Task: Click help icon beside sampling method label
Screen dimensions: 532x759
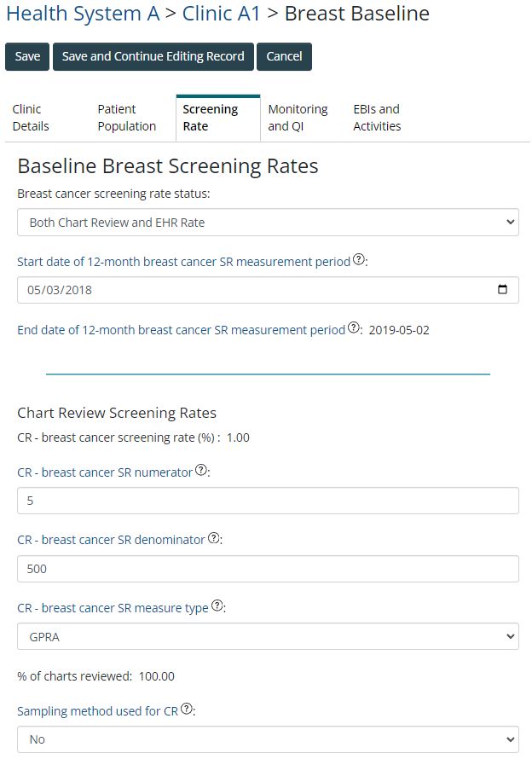Action: tap(187, 710)
